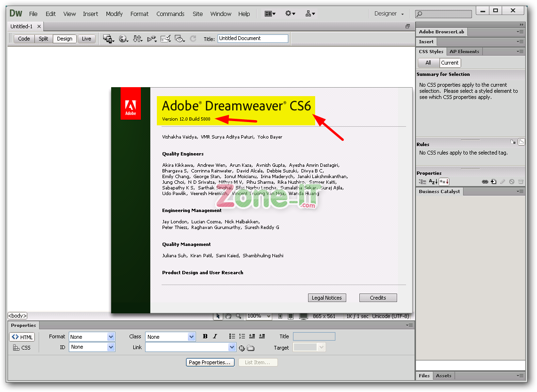Viewport: 537px width, 392px height.
Task: Select the arrow Select tool in status bar
Action: (x=218, y=316)
